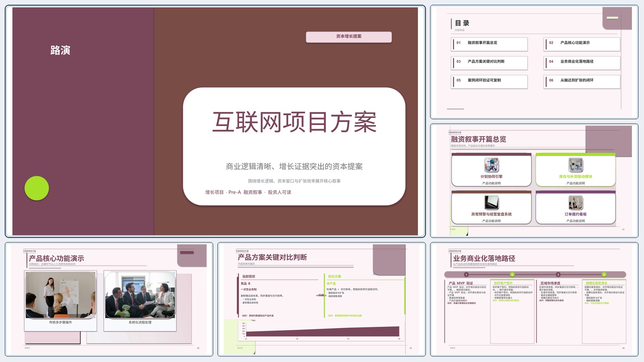This screenshot has height=362, width=644.
Task: Open the 融资叙事开篇总览 slide thumbnail
Action: tap(534, 181)
